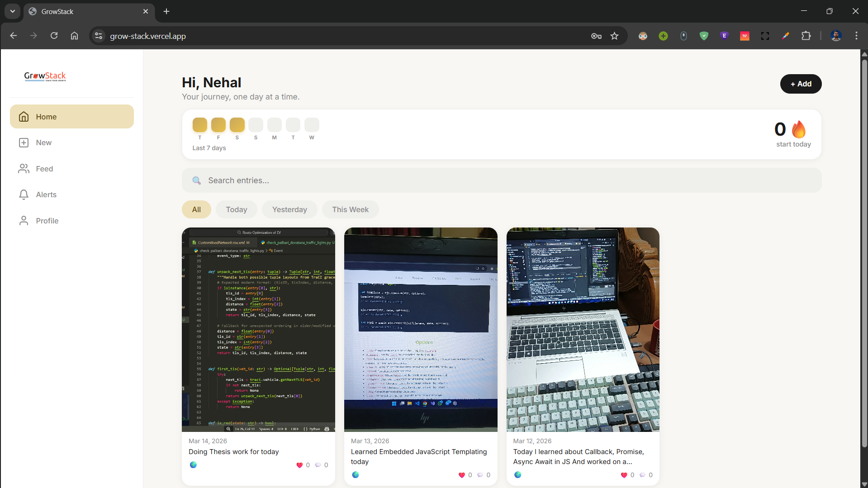Enable the This Week filter
Viewport: 868px width, 488px height.
pyautogui.click(x=350, y=209)
